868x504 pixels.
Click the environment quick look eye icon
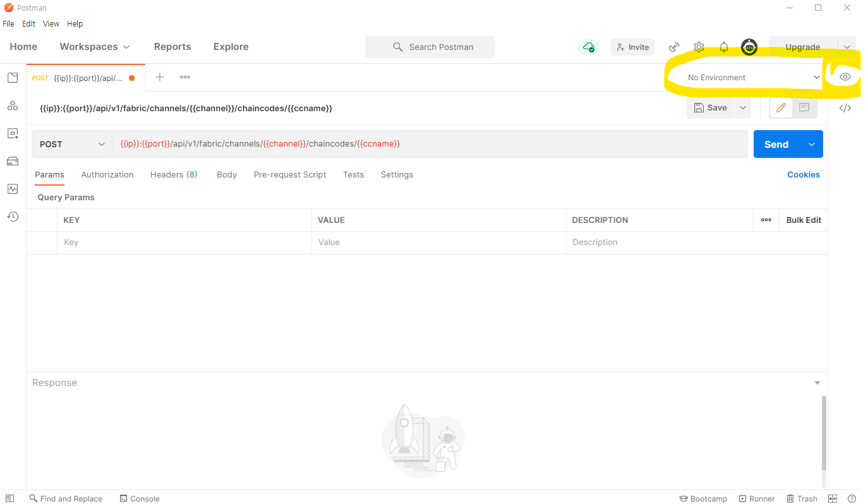[x=845, y=77]
